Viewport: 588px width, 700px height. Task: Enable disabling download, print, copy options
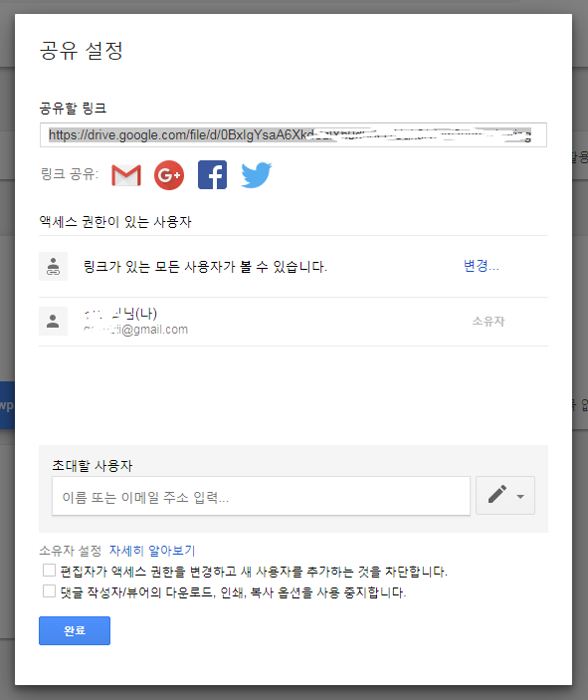click(49, 591)
